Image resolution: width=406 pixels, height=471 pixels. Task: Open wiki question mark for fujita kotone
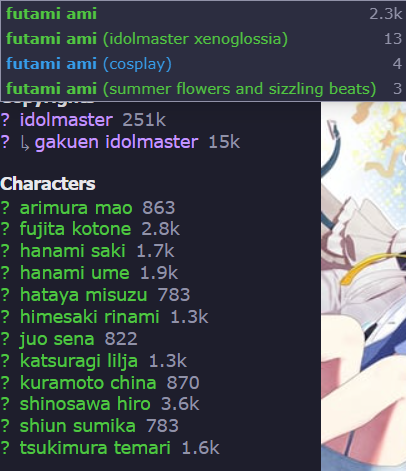5,229
